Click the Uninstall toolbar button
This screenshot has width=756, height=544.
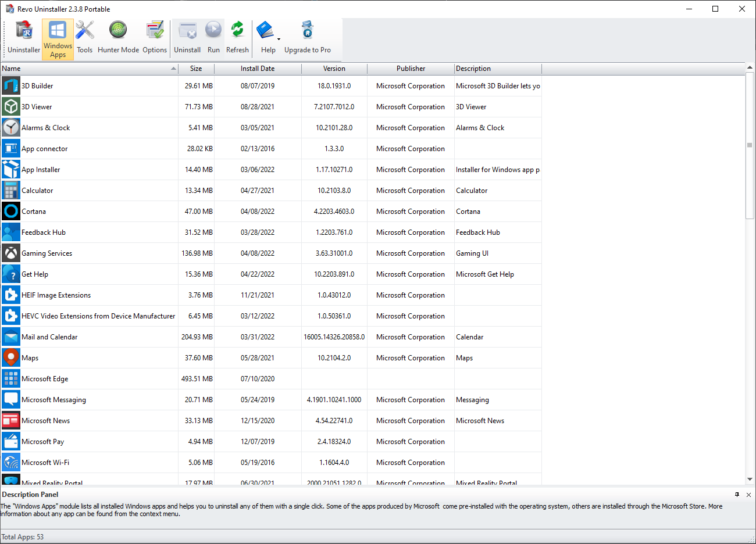[x=187, y=38]
